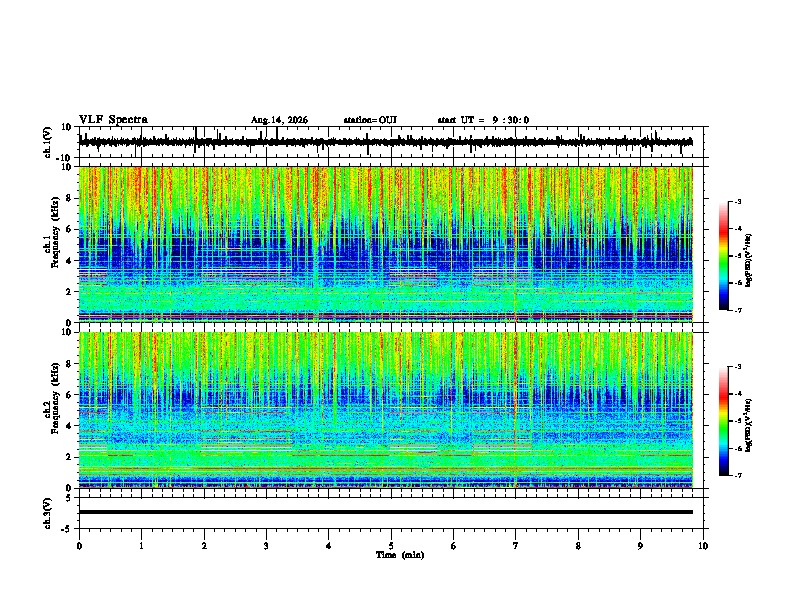Click the '8' kHz tick on ch.1 spectrogram
Image resolution: width=792 pixels, height=612 pixels.
(x=69, y=198)
